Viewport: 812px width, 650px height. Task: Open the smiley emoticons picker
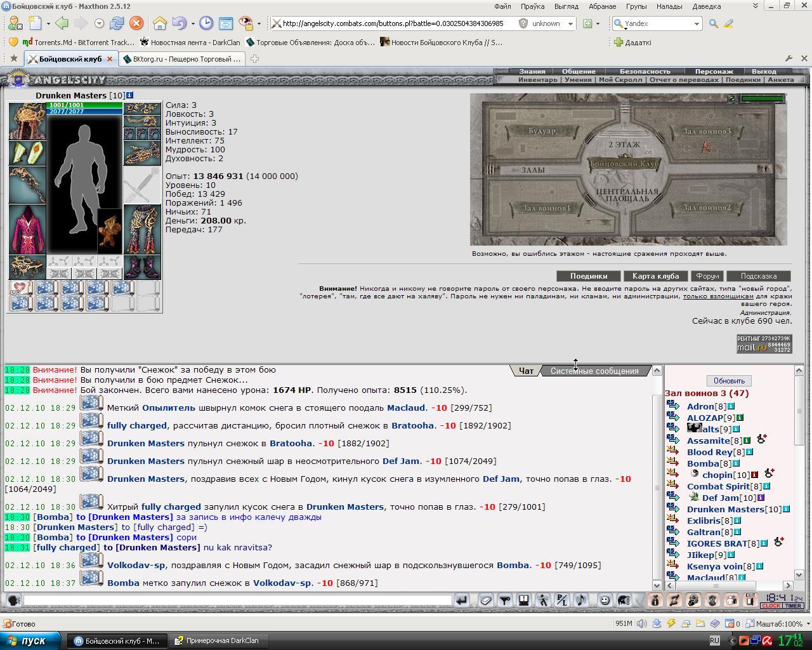click(605, 600)
